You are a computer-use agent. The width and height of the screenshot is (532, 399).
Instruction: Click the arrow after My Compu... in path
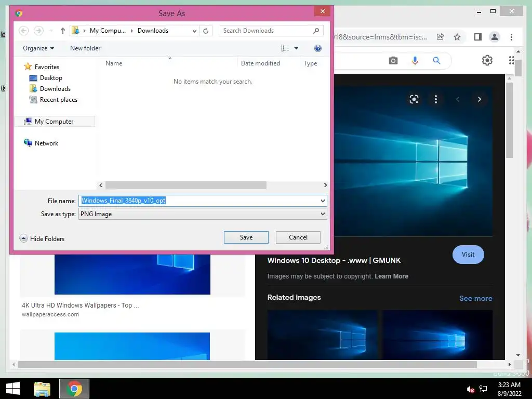pos(131,31)
